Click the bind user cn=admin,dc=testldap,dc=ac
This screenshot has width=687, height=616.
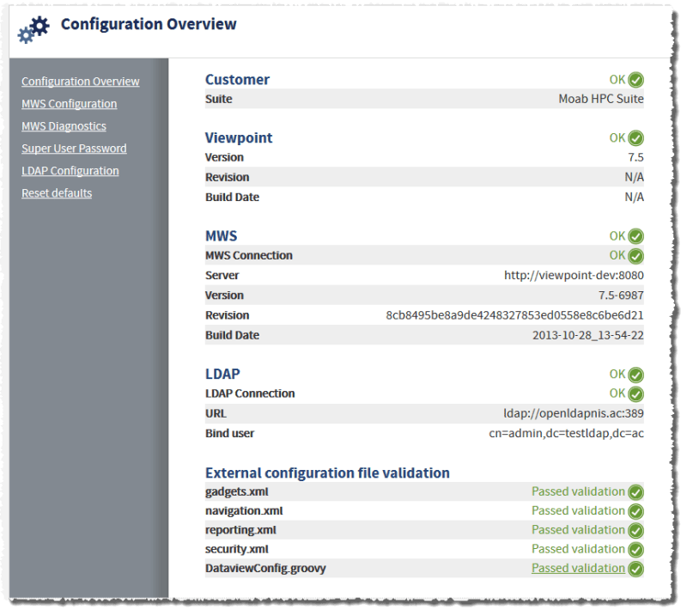tap(567, 434)
